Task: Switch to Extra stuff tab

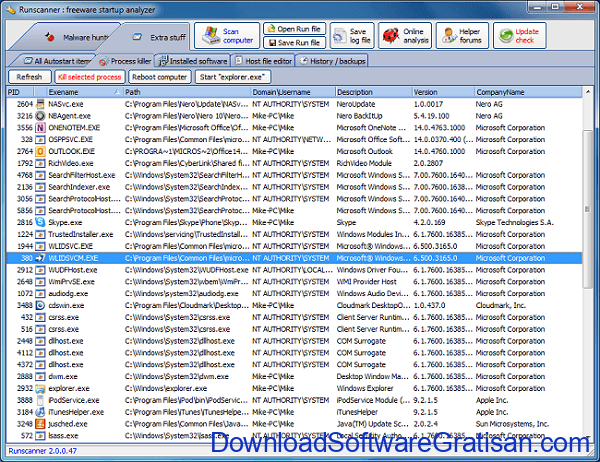Action: tap(155, 37)
